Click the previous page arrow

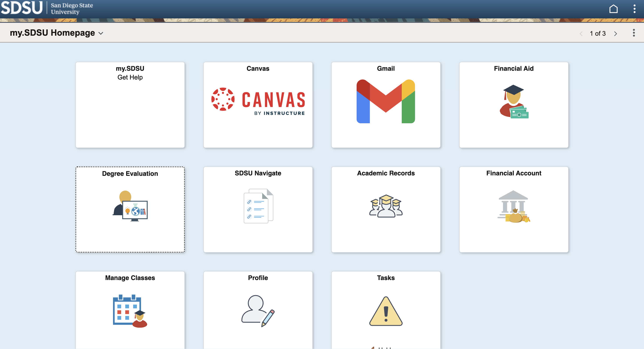click(x=581, y=33)
